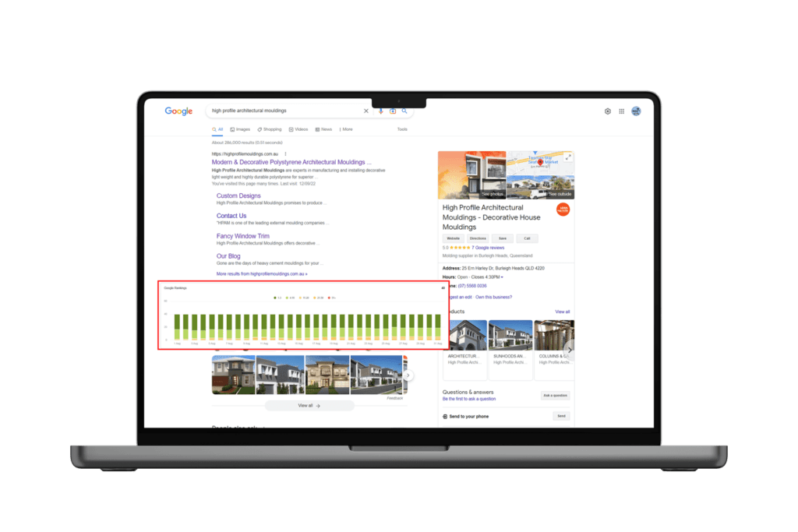Image resolution: width=798 pixels, height=532 pixels.
Task: Click the Call button
Action: click(528, 238)
